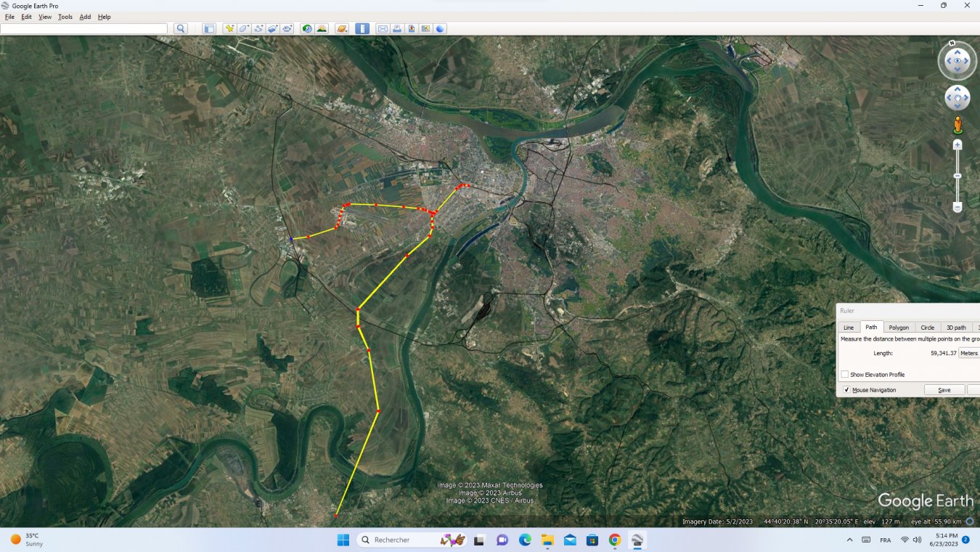Click the search input field
The width and height of the screenshot is (980, 552).
tap(83, 29)
